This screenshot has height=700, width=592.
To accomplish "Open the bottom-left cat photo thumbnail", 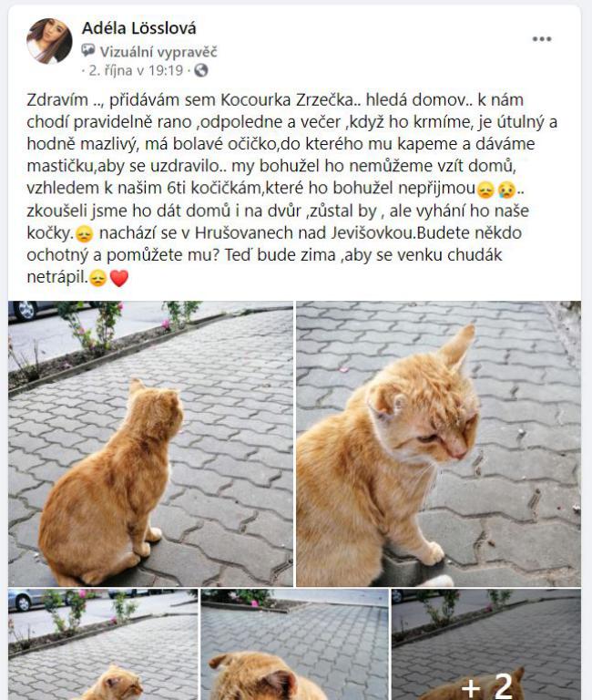I will coord(103,644).
